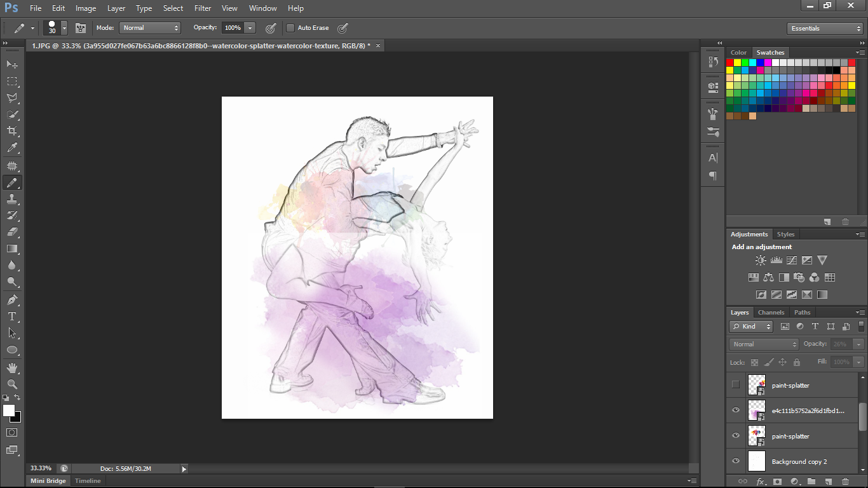Expand the layer Fill 100% arrow
Image resolution: width=868 pixels, height=488 pixels.
point(858,362)
